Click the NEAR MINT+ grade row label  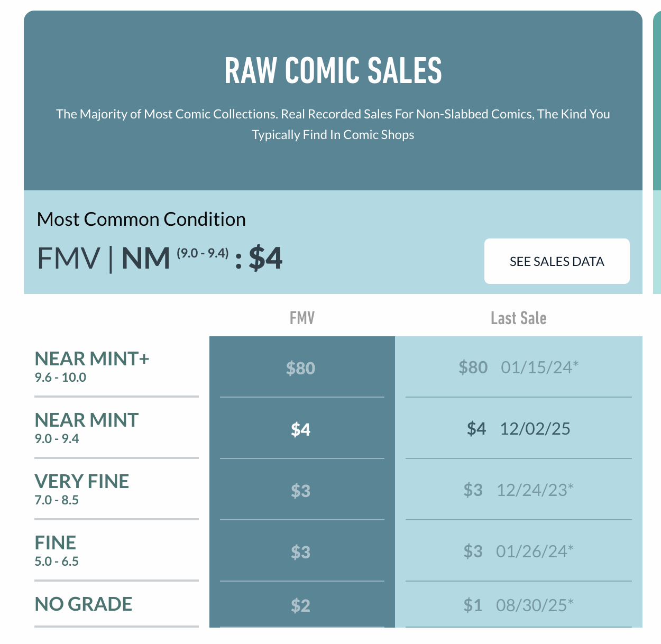(x=92, y=360)
